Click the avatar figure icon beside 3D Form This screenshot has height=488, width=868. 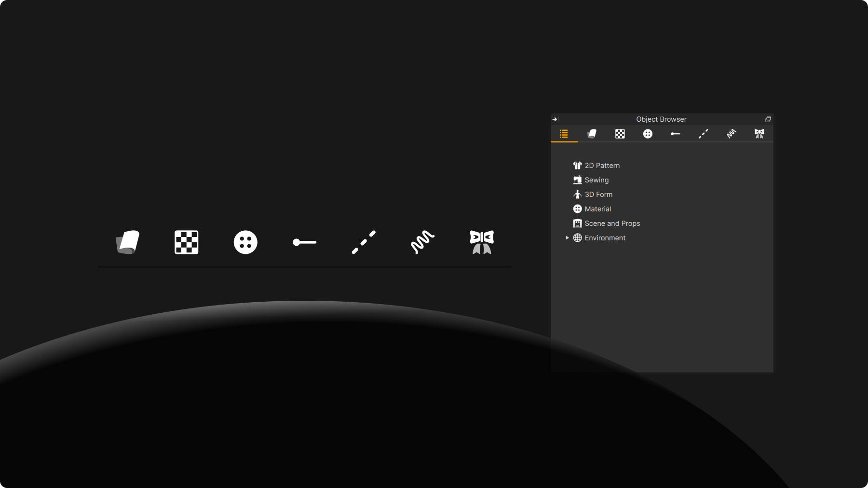coord(577,195)
